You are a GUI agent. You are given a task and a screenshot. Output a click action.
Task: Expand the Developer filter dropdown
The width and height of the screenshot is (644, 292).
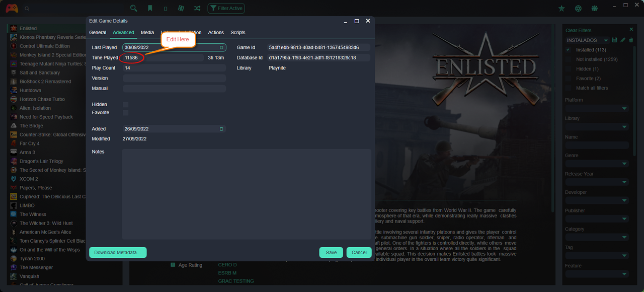tap(624, 200)
